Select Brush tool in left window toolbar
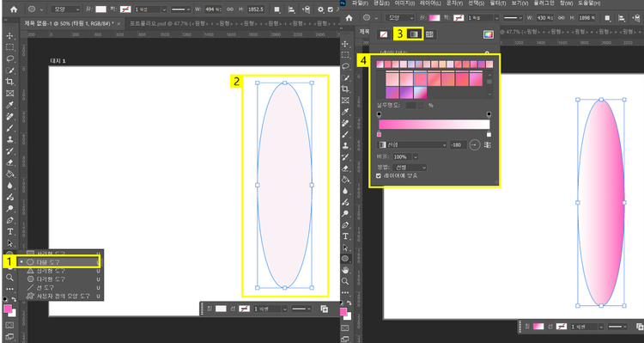This screenshot has width=644, height=343. pyautogui.click(x=9, y=128)
